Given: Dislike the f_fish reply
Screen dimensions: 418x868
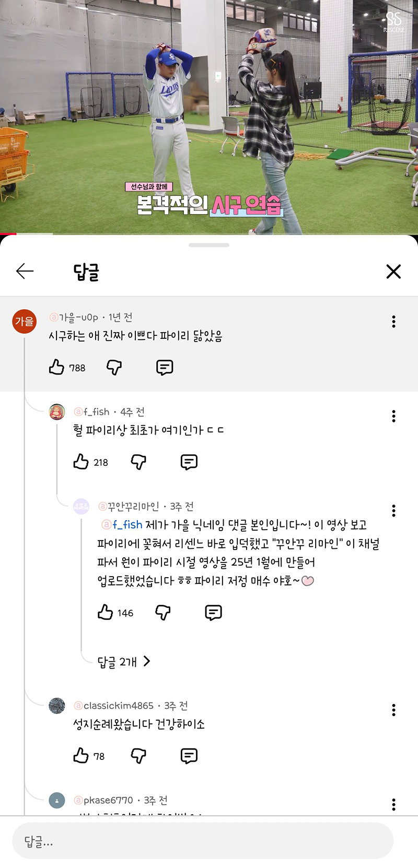Looking at the screenshot, I should [x=138, y=462].
